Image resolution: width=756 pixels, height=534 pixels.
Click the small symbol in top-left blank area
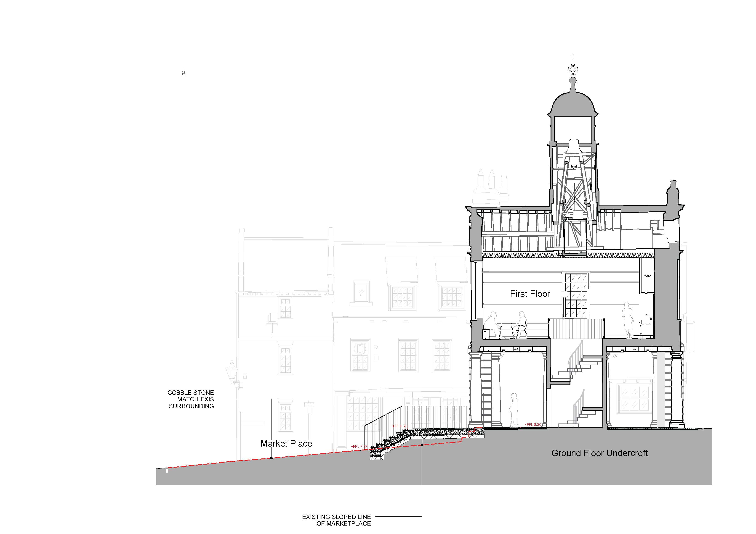click(x=184, y=72)
